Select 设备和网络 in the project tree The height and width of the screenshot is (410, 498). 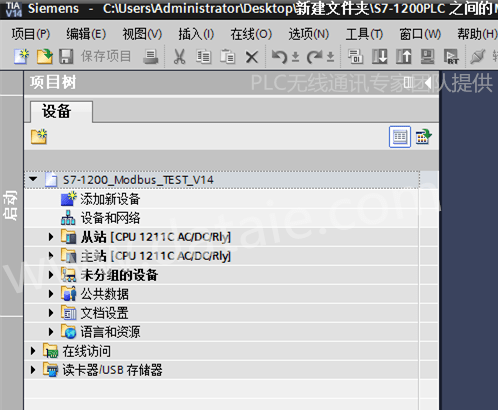coord(110,218)
